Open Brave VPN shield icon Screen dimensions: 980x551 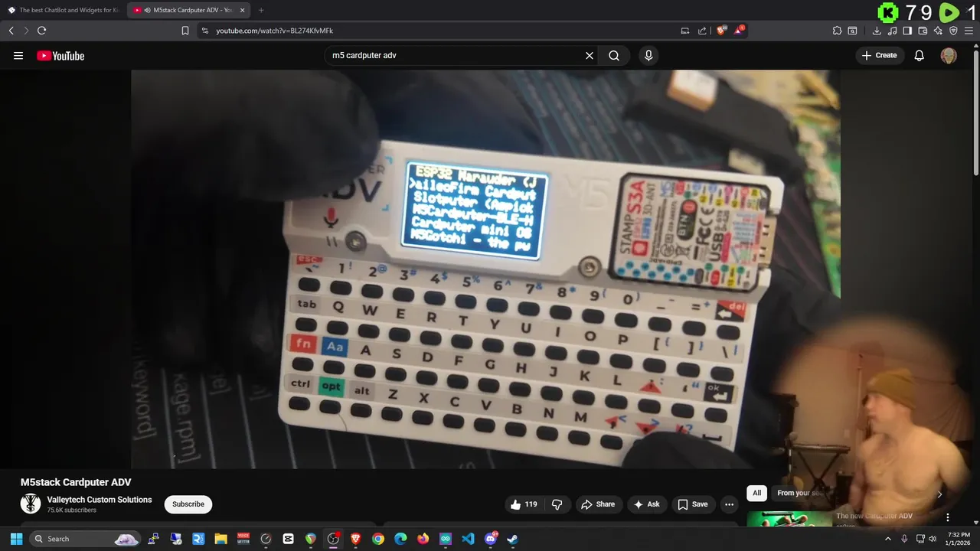(953, 31)
